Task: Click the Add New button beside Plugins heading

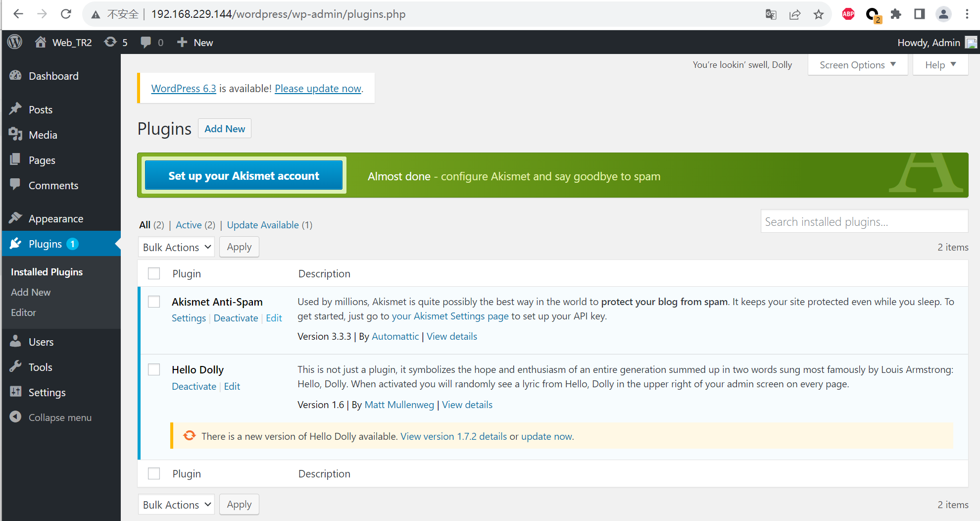Action: tap(225, 129)
